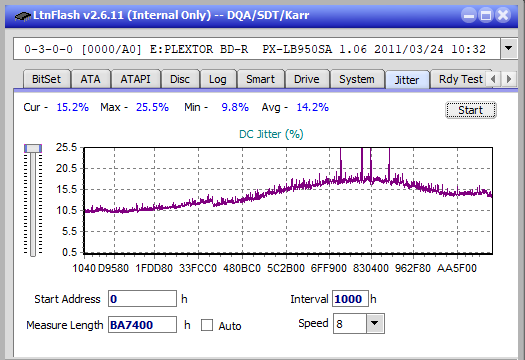Click the vertical jitter scale slider thumb
525x360 pixels.
point(33,148)
